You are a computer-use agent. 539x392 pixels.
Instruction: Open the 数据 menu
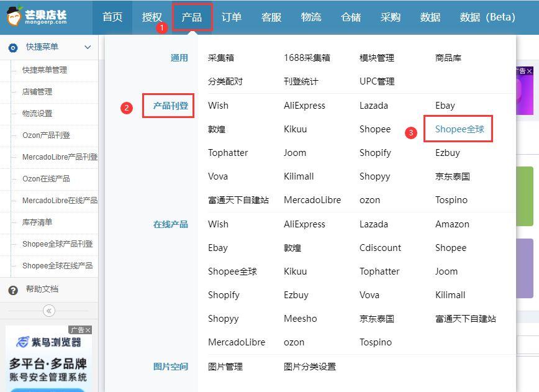pos(430,17)
